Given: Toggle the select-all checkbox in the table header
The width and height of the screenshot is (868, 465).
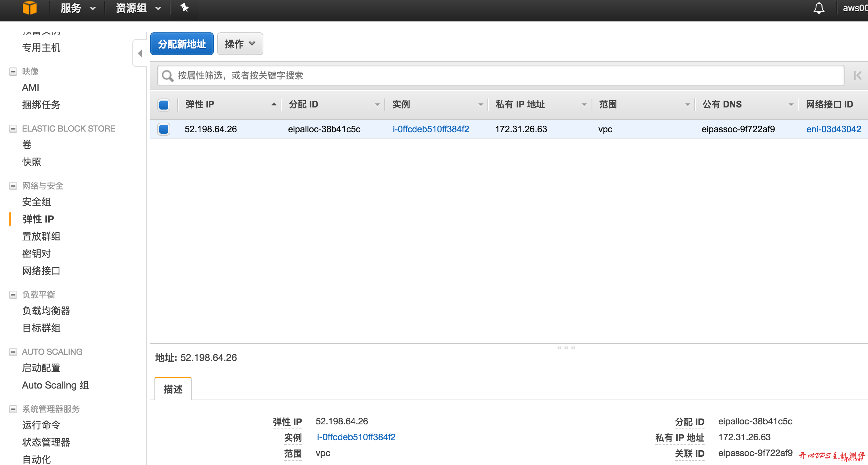Looking at the screenshot, I should tap(164, 105).
